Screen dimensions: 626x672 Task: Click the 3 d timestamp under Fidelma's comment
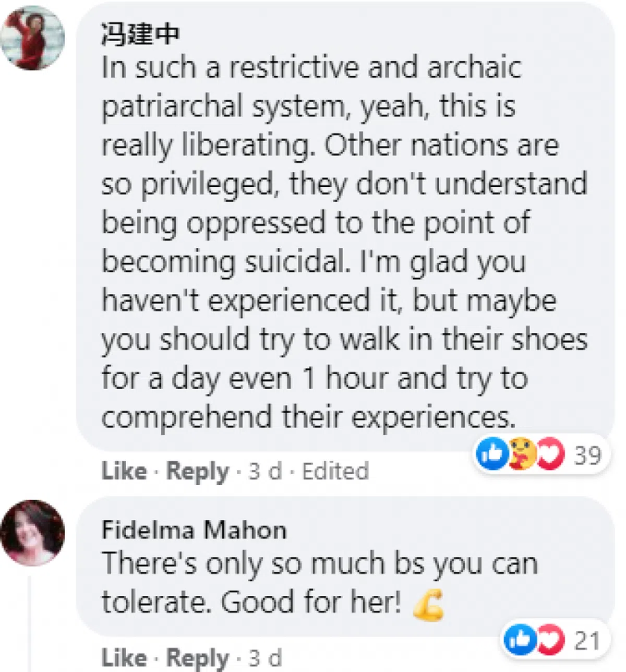pyautogui.click(x=264, y=658)
